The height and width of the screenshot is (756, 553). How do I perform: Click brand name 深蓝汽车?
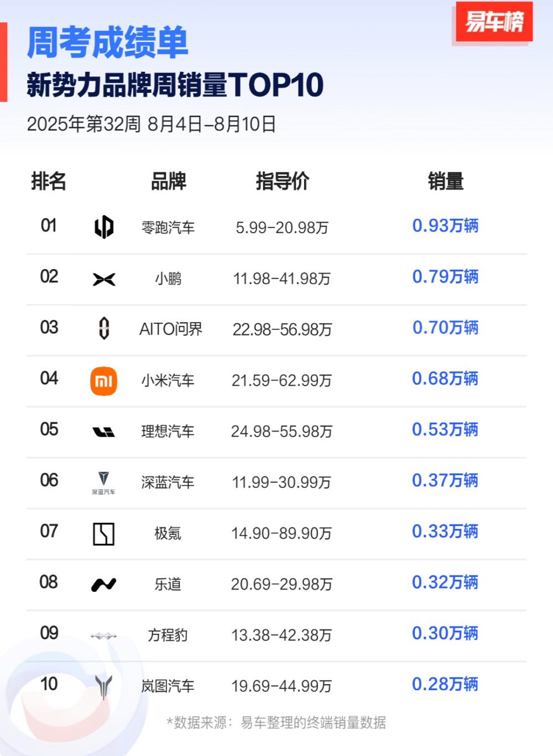point(168,482)
